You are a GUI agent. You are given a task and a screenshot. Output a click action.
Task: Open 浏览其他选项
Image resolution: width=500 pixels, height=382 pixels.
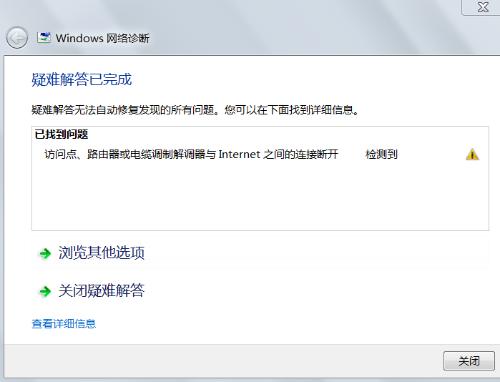click(x=101, y=253)
